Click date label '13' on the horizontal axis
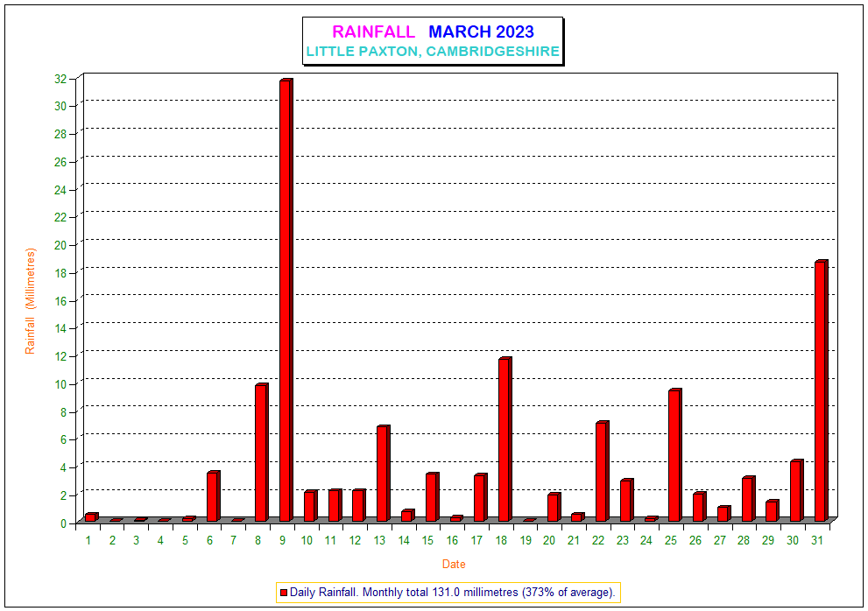Viewport: 868px width, 611px height. (x=379, y=540)
